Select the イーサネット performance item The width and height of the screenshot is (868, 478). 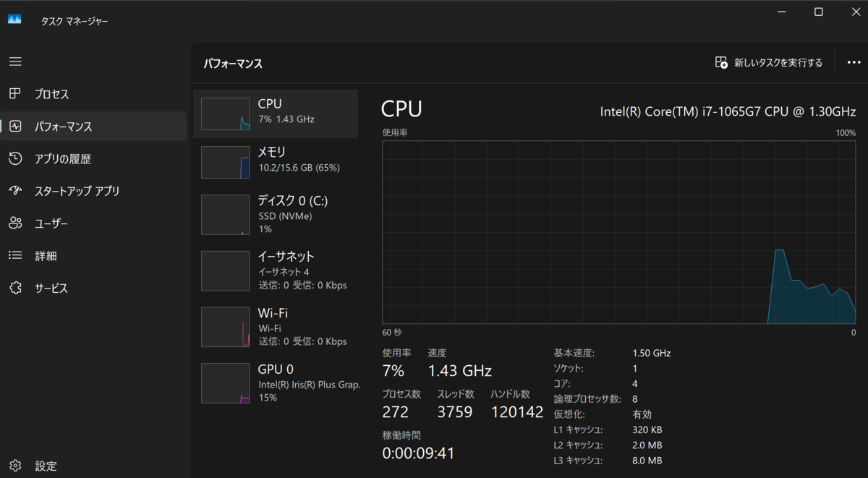coord(276,270)
